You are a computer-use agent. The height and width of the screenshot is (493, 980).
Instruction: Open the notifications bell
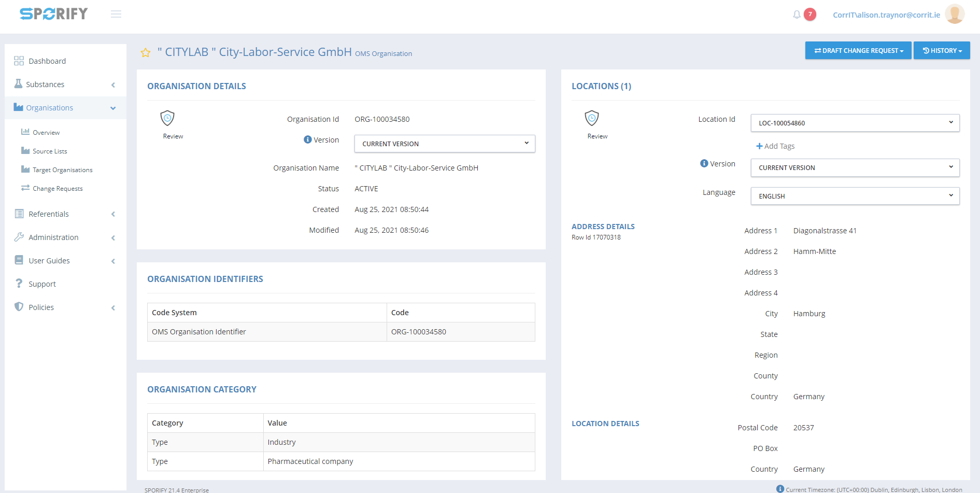tap(797, 15)
